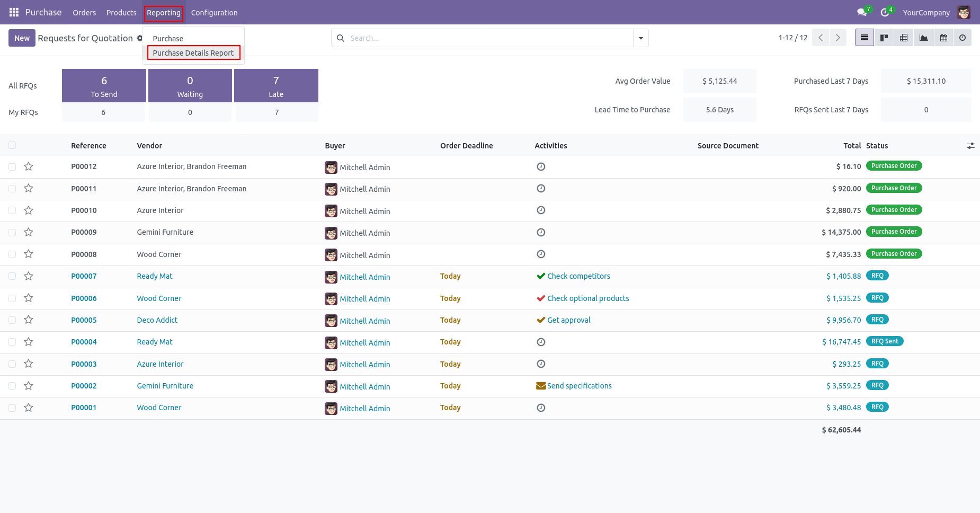The height and width of the screenshot is (513, 980).
Task: Open the gear menu beside Requests for Quotation
Action: [x=139, y=38]
